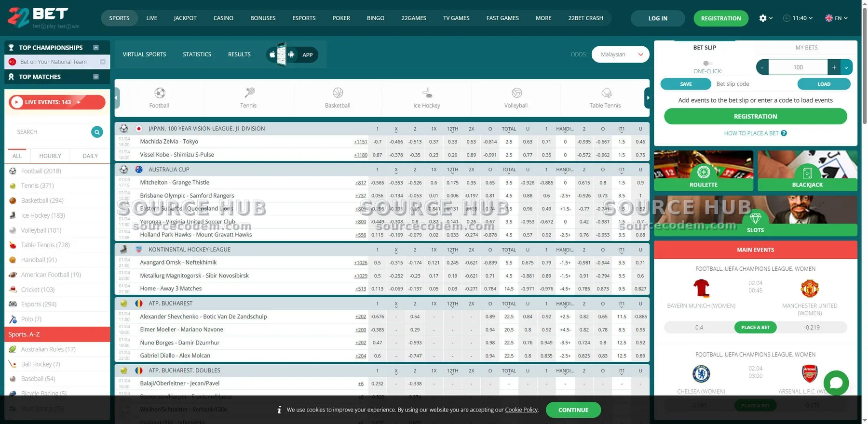The height and width of the screenshot is (424, 868).
Task: Open the live chat bubble icon
Action: coord(836,383)
